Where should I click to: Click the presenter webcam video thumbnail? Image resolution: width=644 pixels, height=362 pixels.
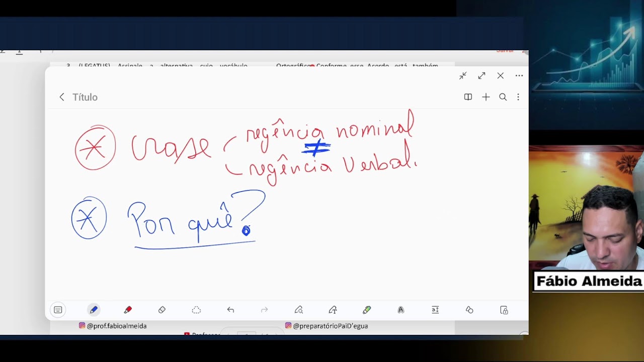click(x=586, y=208)
